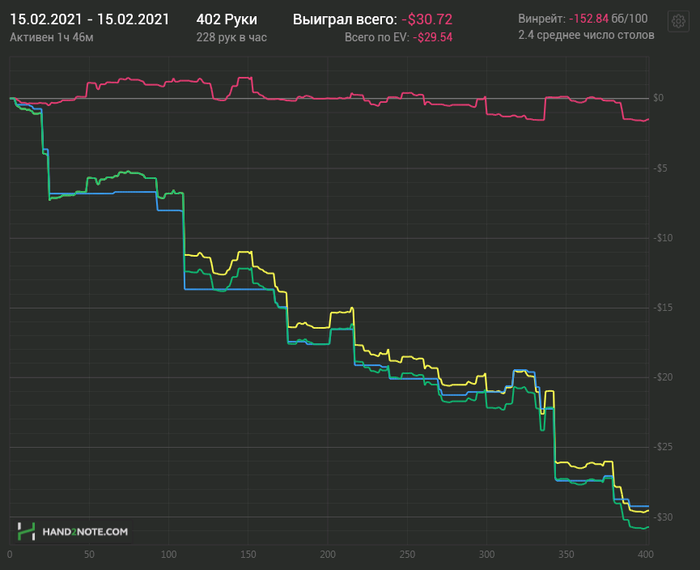Click the 100 tick on the x-axis

(169, 554)
